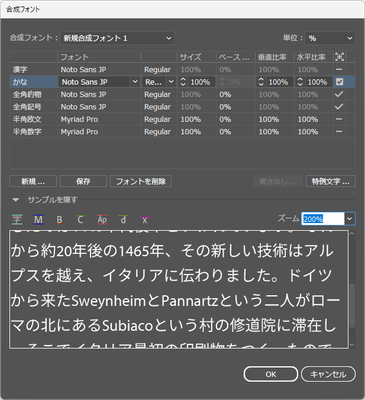Toggle baseline indicator icon B
The image size is (365, 400).
pyautogui.click(x=59, y=219)
